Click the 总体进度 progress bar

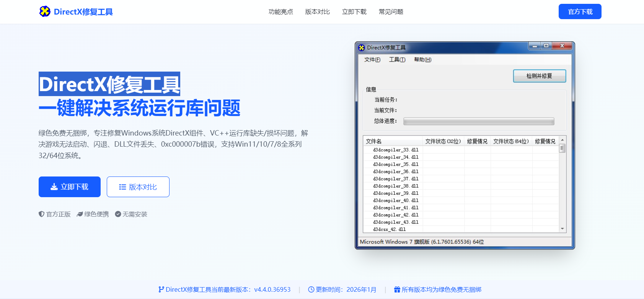[479, 121]
